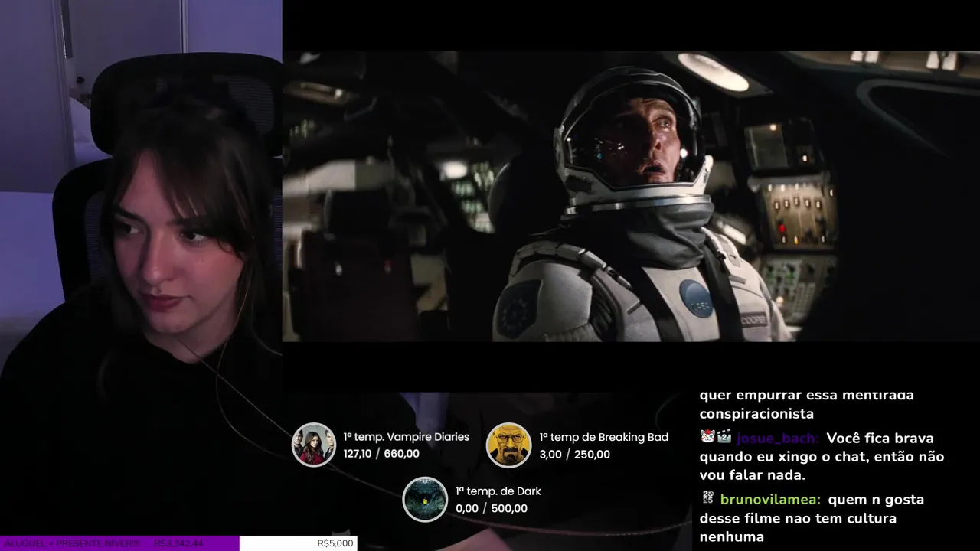Click the chat line "vou falar nada."
The image size is (980, 551).
click(753, 475)
